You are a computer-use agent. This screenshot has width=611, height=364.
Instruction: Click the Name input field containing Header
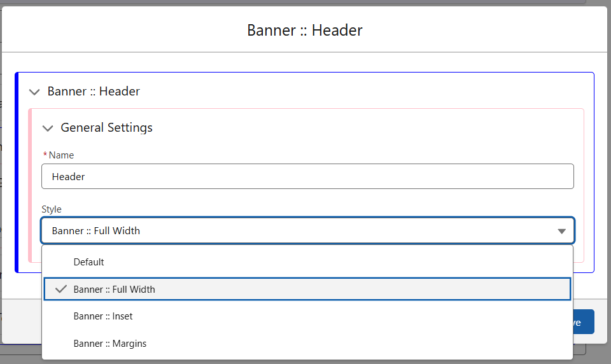(x=307, y=176)
